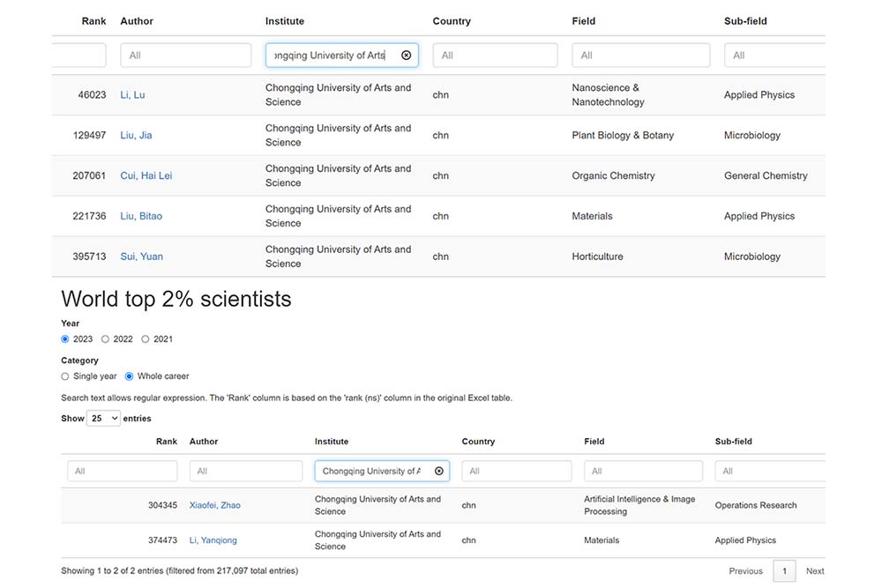
Task: Focus the top Author filter field
Action: (x=185, y=56)
